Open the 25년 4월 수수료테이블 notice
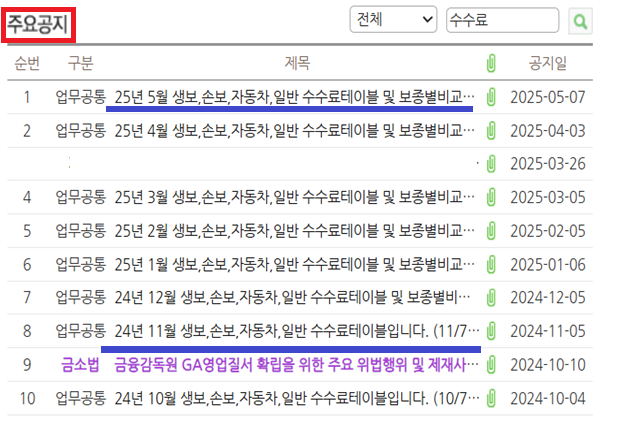Viewport: 624px width, 423px height. tap(294, 131)
